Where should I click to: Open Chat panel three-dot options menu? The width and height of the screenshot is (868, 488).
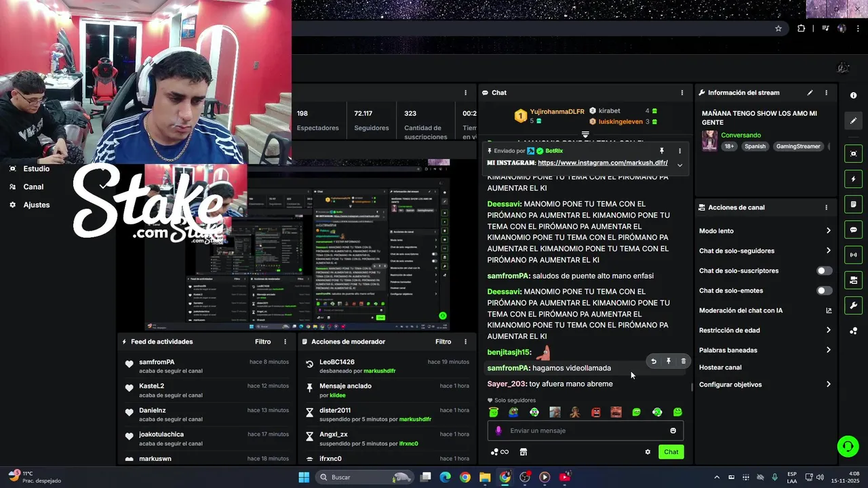point(682,93)
